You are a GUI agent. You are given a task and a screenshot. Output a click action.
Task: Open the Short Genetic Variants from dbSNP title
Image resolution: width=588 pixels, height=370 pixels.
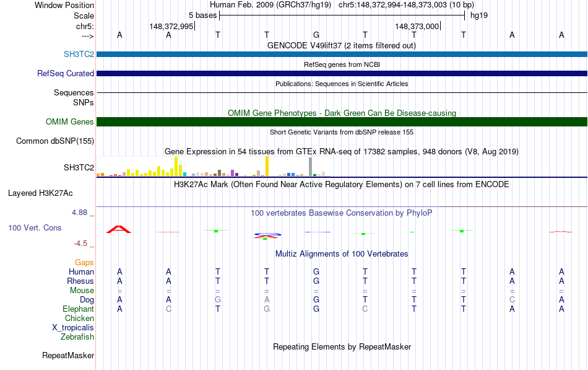(342, 132)
